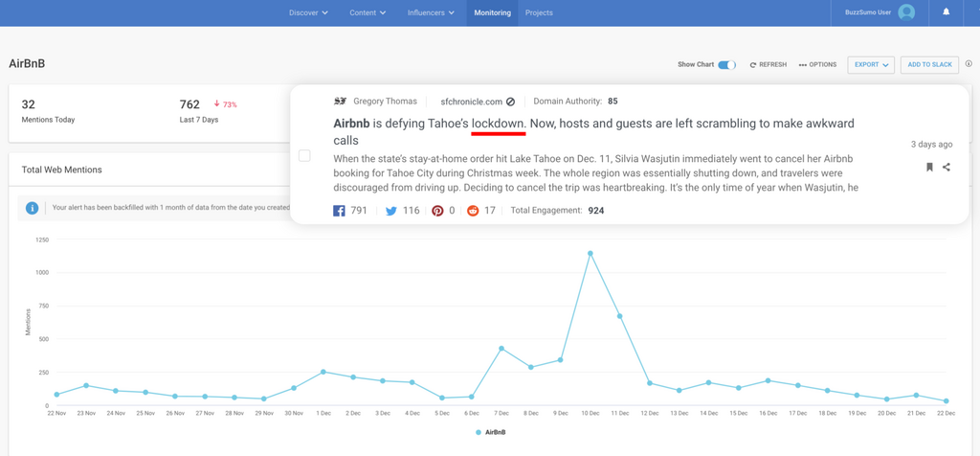The height and width of the screenshot is (456, 980).
Task: Click the block domain icon beside sfchronicle.com
Action: (510, 102)
